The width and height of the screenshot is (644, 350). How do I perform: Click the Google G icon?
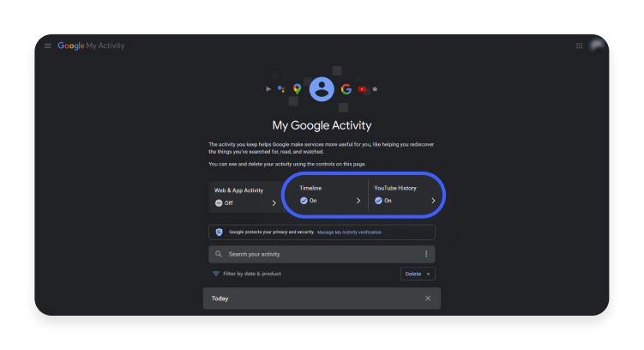(346, 88)
